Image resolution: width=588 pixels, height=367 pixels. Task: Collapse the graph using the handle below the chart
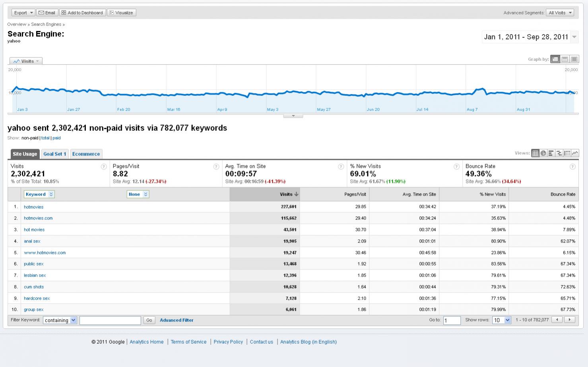(293, 116)
